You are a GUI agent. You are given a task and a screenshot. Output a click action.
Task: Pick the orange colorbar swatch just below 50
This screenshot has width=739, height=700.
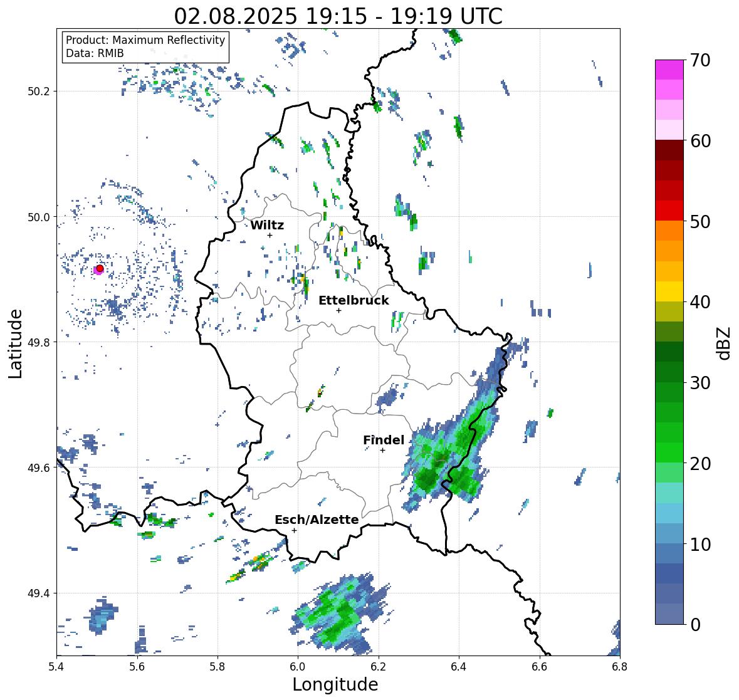(x=669, y=231)
